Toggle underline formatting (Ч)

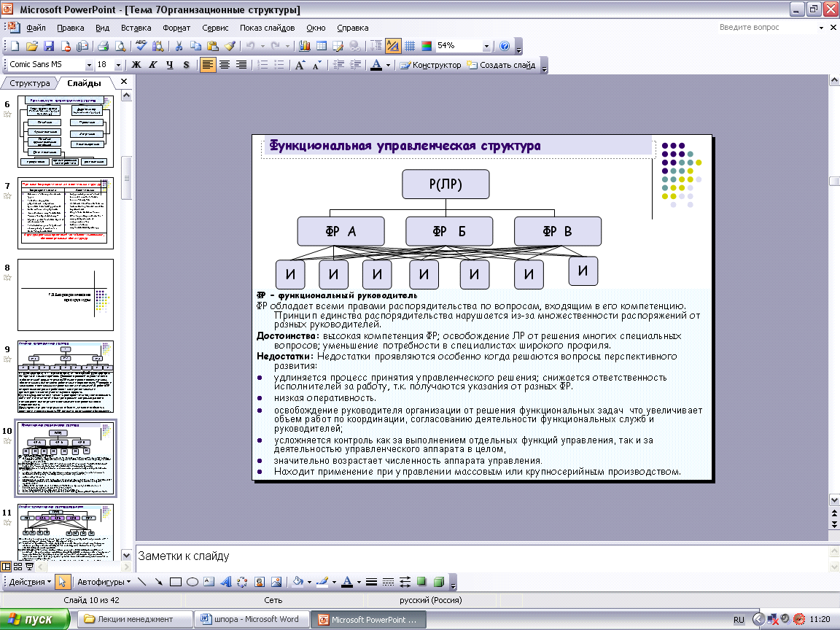(x=170, y=65)
